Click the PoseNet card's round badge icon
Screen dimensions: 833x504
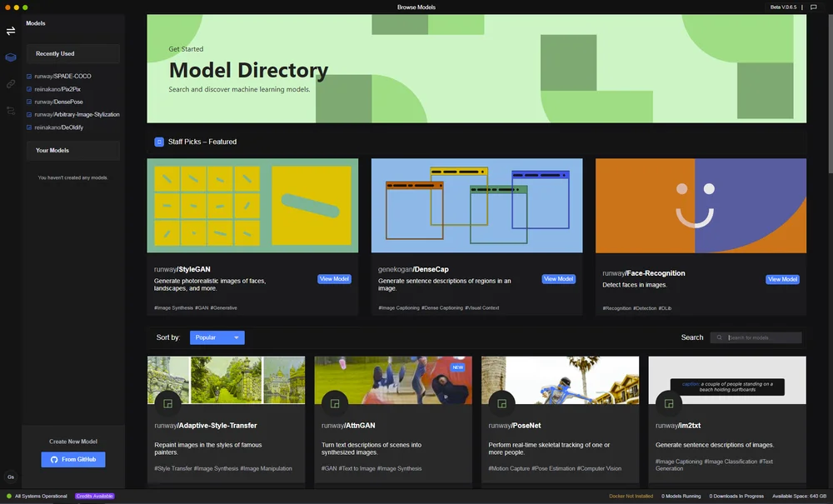[x=502, y=404]
